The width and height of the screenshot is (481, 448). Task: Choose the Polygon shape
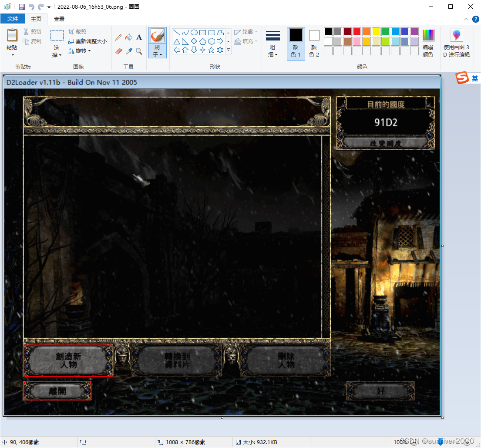[x=220, y=33]
